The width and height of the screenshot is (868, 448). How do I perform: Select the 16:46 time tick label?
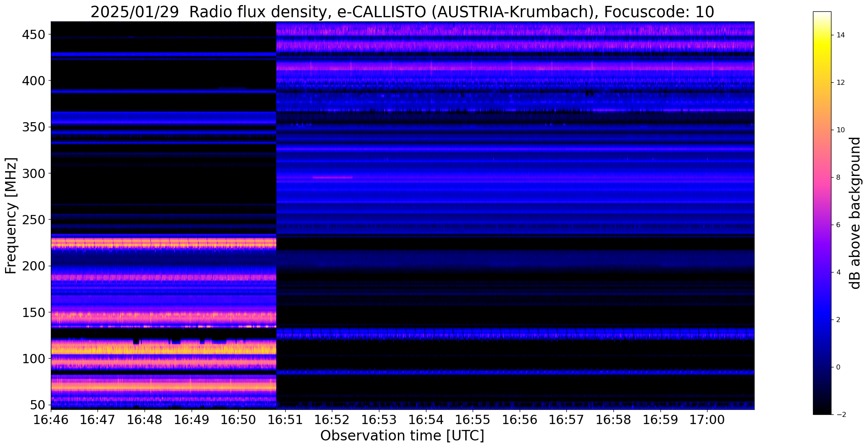pyautogui.click(x=51, y=420)
